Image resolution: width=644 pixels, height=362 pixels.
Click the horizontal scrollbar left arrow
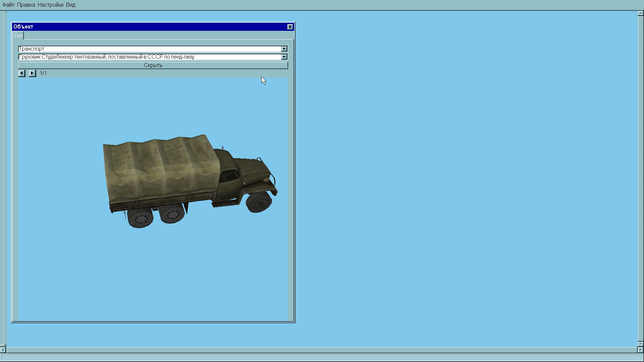3,350
